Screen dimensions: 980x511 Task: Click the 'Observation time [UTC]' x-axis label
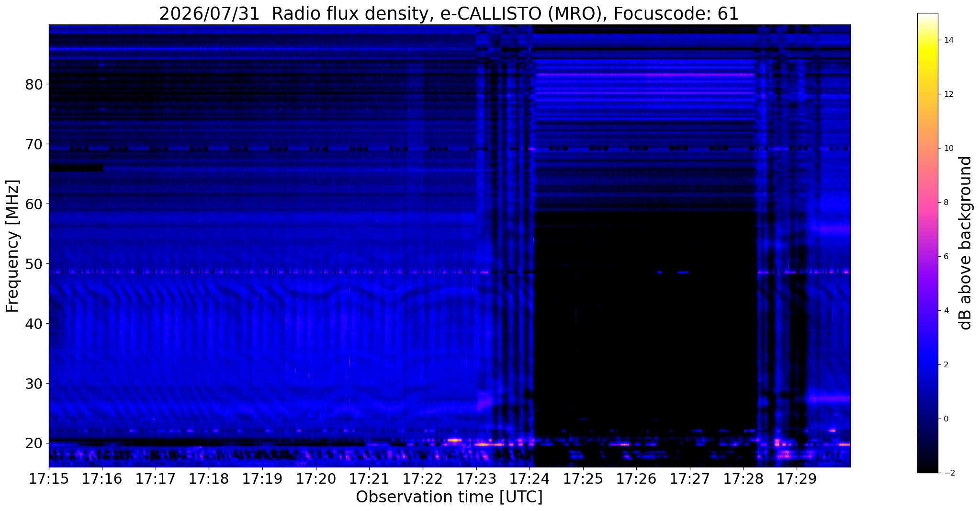(x=449, y=497)
